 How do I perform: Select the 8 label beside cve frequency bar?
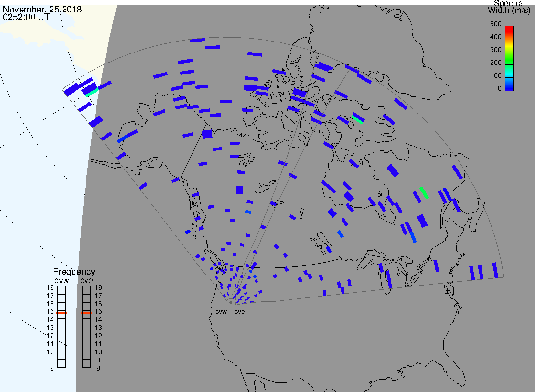98,368
